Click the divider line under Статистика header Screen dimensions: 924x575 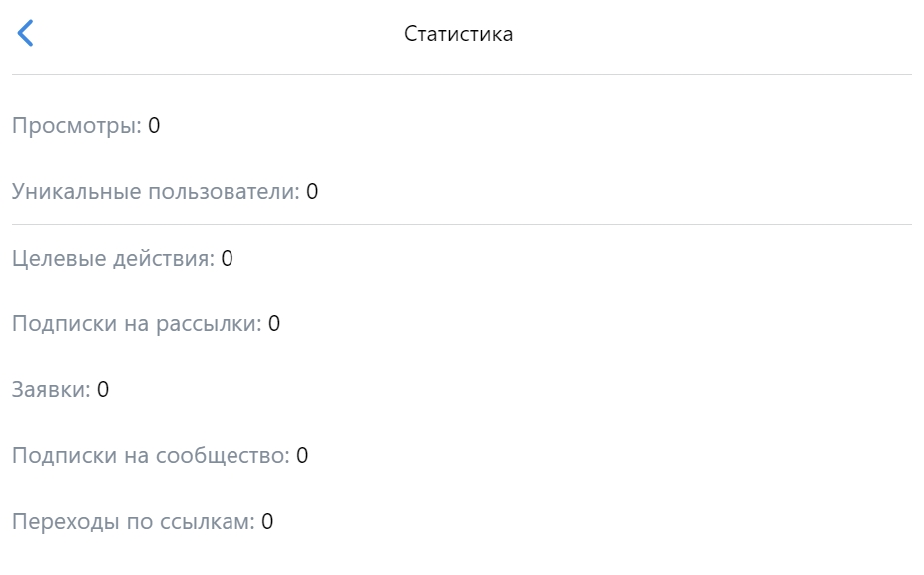click(462, 75)
